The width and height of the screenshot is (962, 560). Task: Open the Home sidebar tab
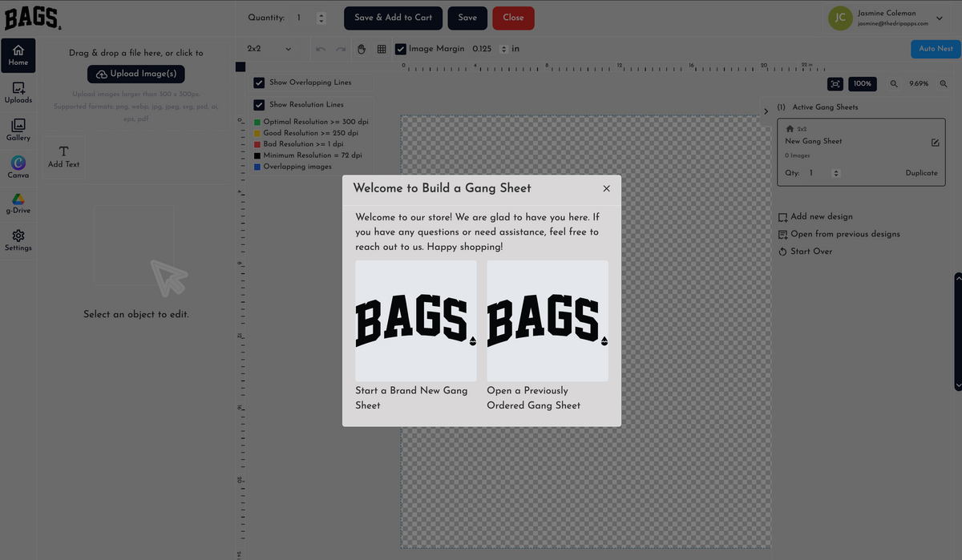pyautogui.click(x=18, y=54)
